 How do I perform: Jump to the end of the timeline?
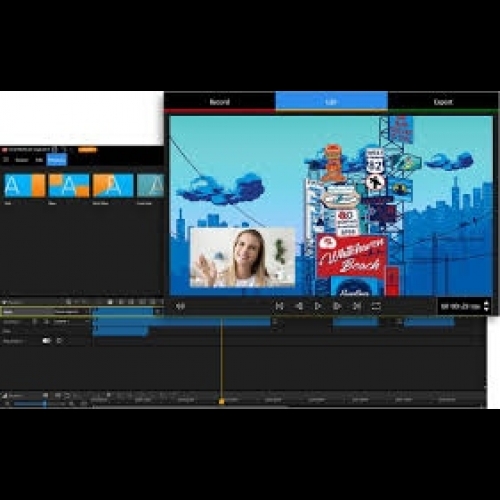(x=357, y=306)
